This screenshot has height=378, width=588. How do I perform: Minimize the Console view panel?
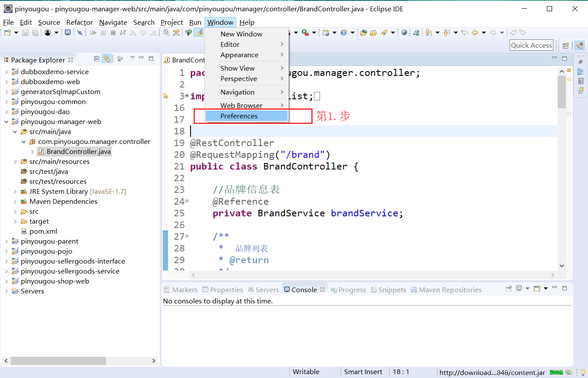[x=555, y=287]
